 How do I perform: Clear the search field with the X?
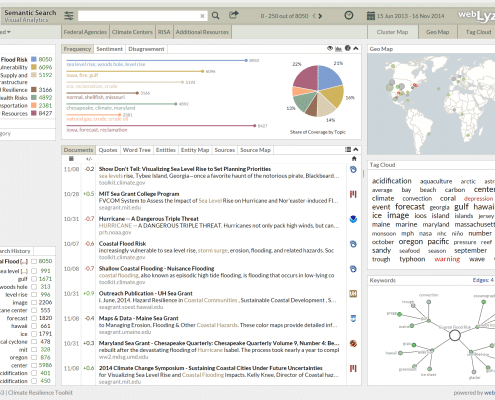202,16
